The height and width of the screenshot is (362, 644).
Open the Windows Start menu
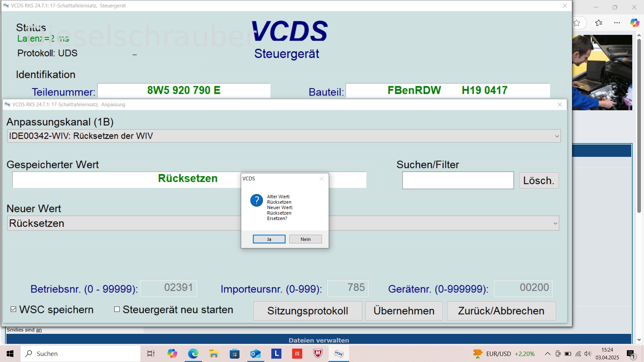10,354
